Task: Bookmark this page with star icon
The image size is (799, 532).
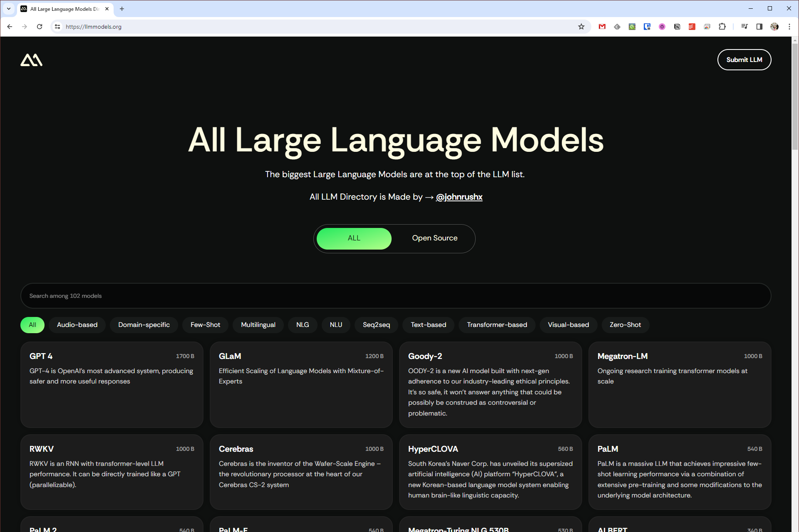Action: (x=581, y=27)
